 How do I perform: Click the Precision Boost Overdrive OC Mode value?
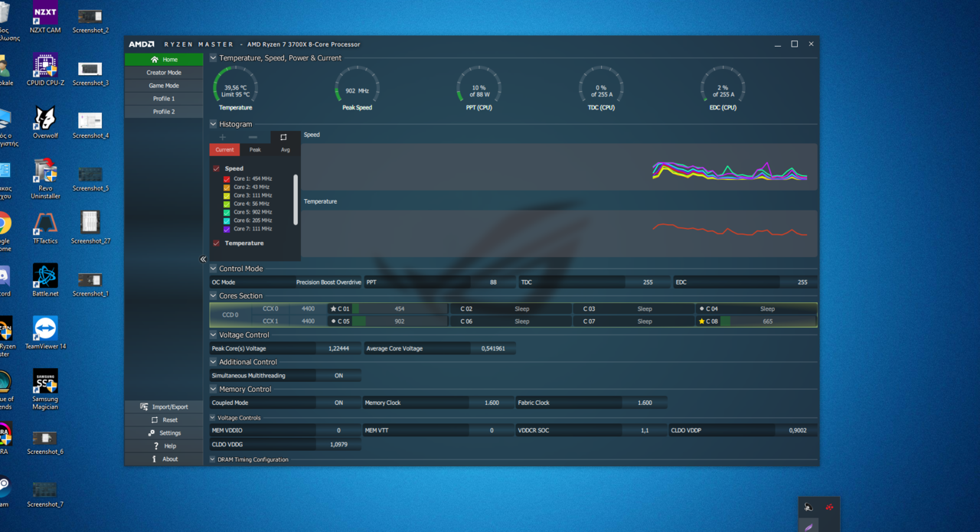(x=328, y=282)
